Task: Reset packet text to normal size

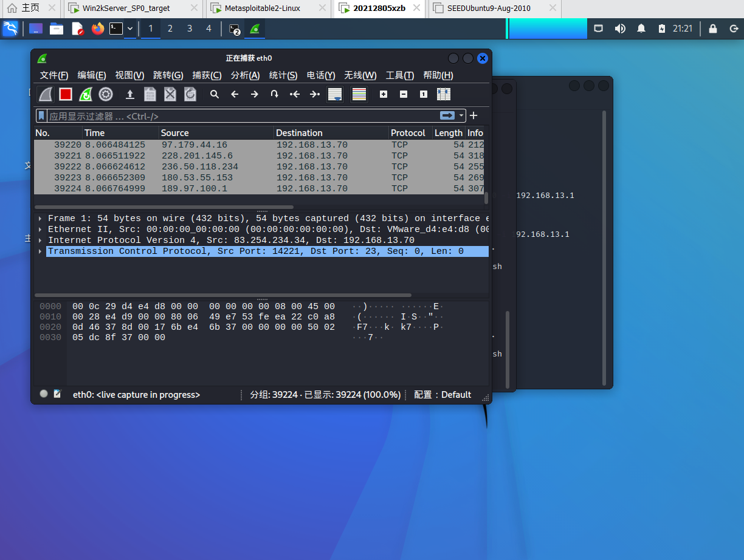Action: point(424,94)
